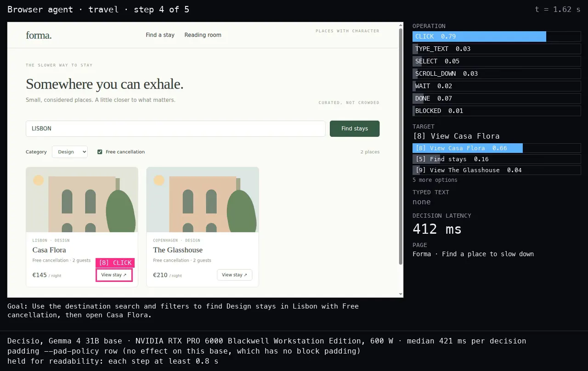
Task: Focus the destination search field containing LISBON
Action: 175,129
